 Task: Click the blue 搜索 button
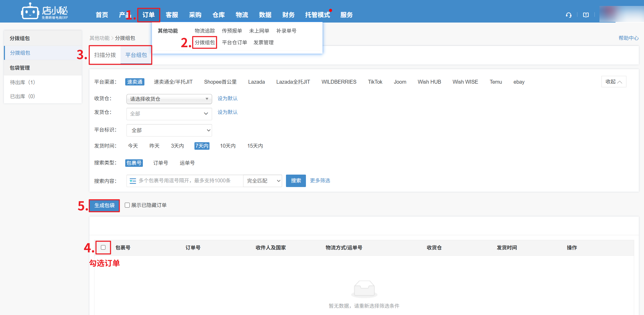(296, 181)
